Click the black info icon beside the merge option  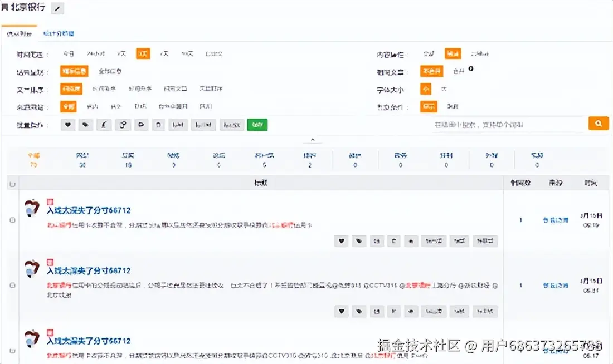click(x=471, y=69)
